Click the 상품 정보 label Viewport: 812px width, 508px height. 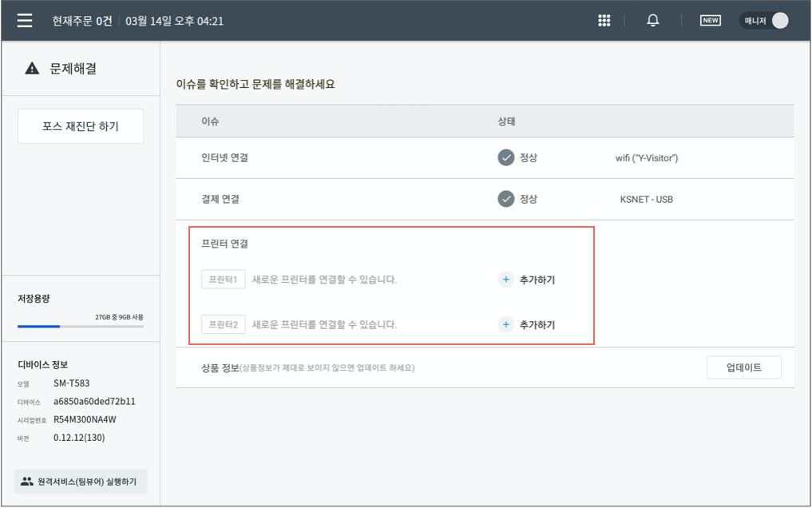click(220, 367)
